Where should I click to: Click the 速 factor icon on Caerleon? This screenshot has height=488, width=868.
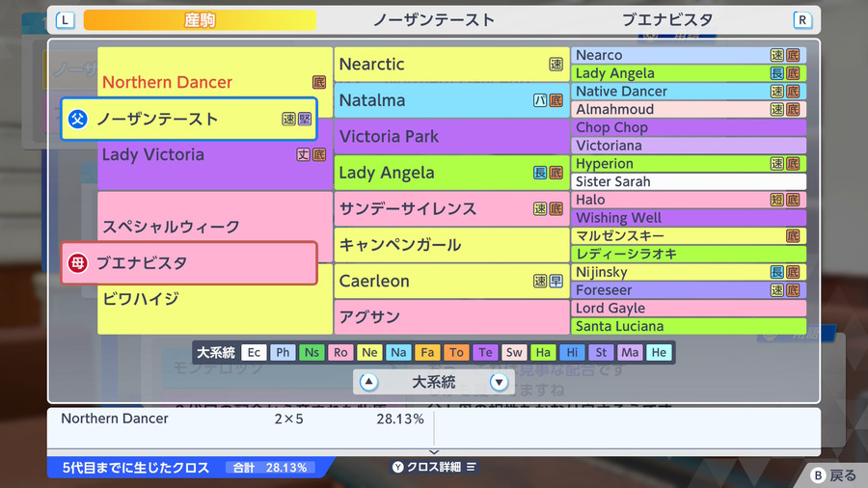540,281
